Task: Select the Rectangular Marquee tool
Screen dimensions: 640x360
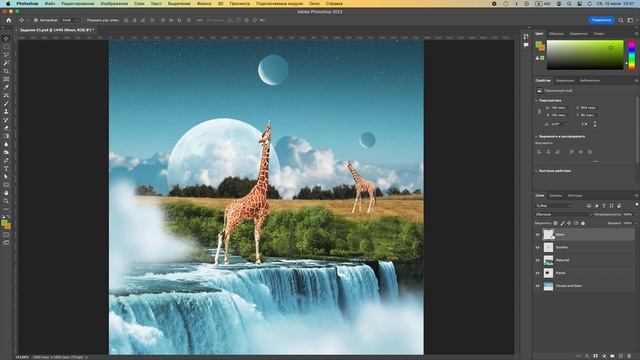Action: click(6, 47)
